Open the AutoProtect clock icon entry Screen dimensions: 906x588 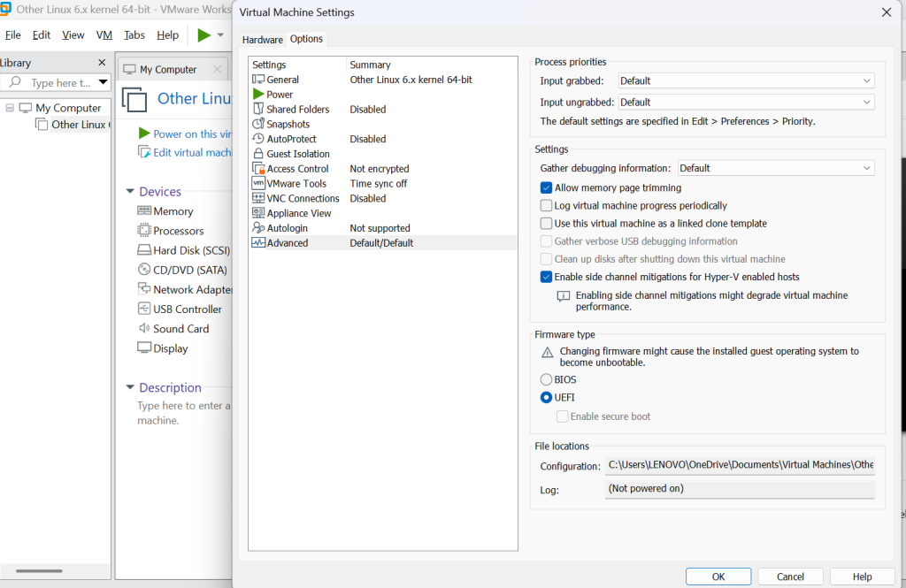[258, 139]
